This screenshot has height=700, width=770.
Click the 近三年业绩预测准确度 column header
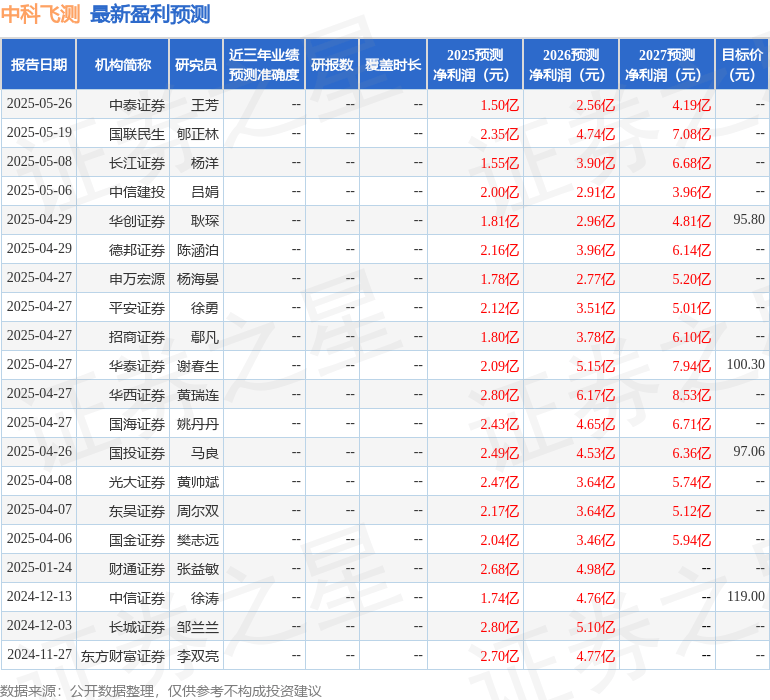264,65
